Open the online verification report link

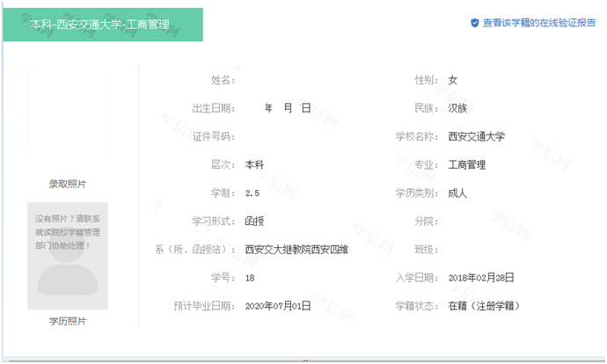539,23
